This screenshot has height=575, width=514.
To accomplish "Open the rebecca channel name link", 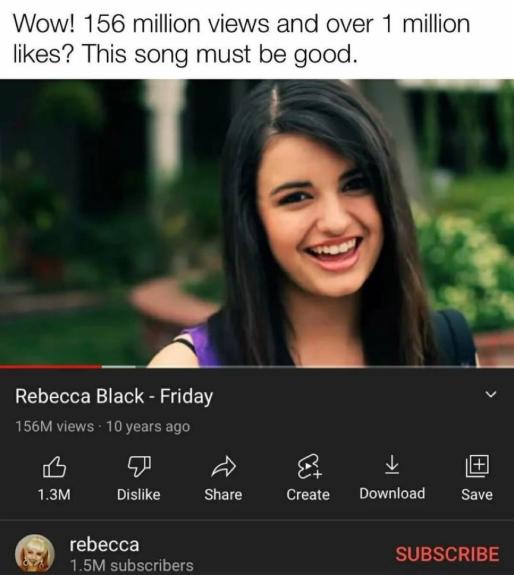I will tap(104, 544).
